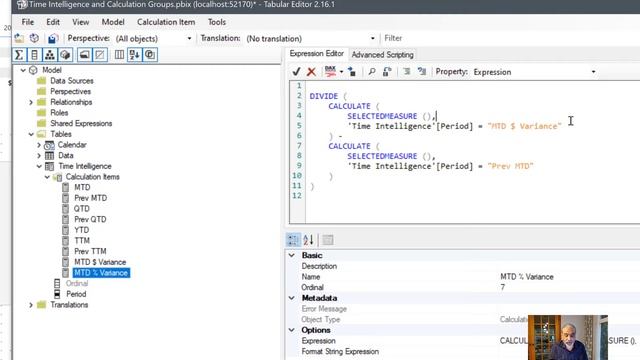Open the File menu
The width and height of the screenshot is (640, 360).
point(28,22)
